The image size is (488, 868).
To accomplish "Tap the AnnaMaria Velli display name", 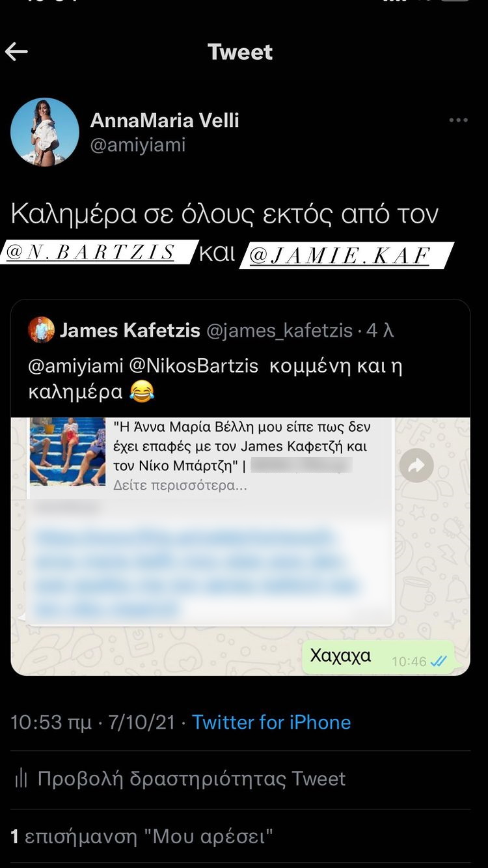I will (x=165, y=120).
